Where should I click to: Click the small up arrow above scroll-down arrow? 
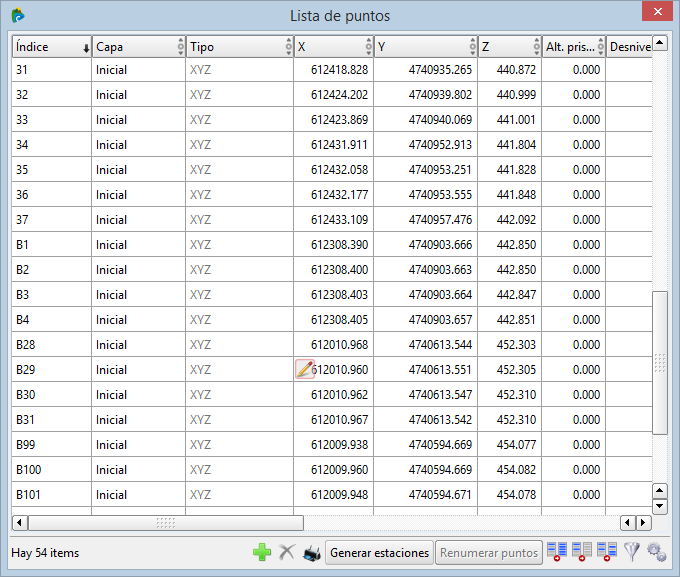(660, 491)
